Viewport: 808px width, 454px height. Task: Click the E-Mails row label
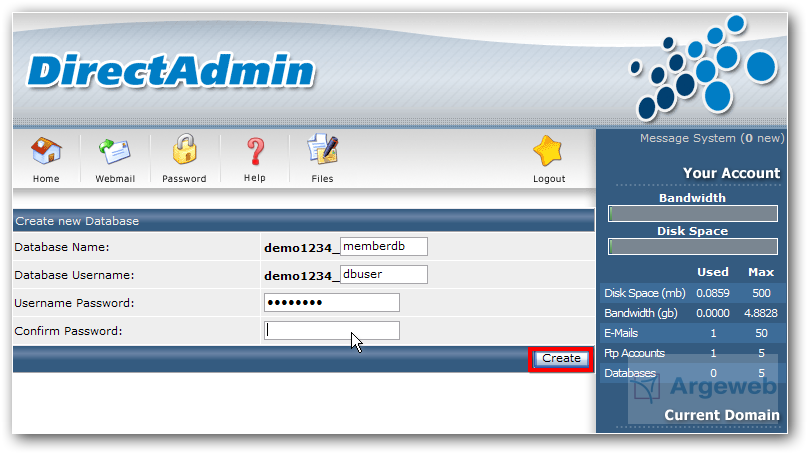point(621,333)
